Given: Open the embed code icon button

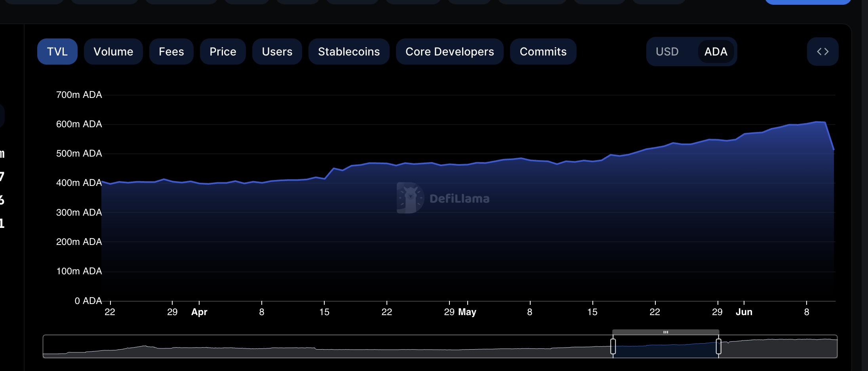Looking at the screenshot, I should [822, 52].
